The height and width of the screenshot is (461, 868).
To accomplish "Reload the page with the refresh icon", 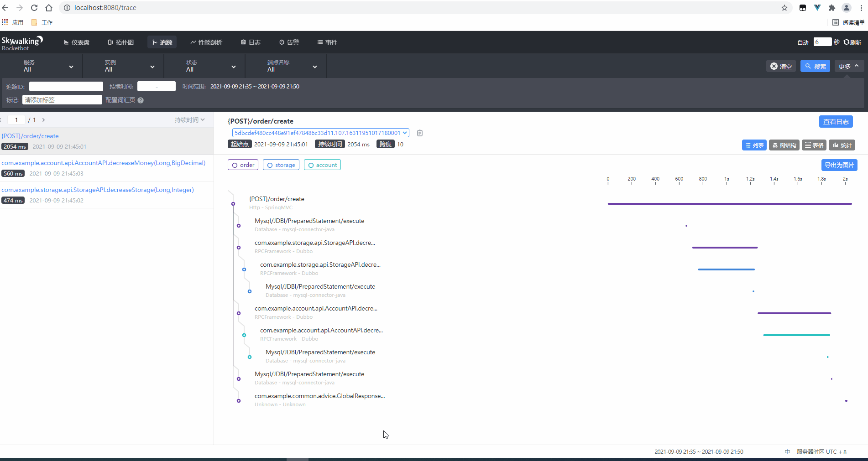I will tap(34, 8).
